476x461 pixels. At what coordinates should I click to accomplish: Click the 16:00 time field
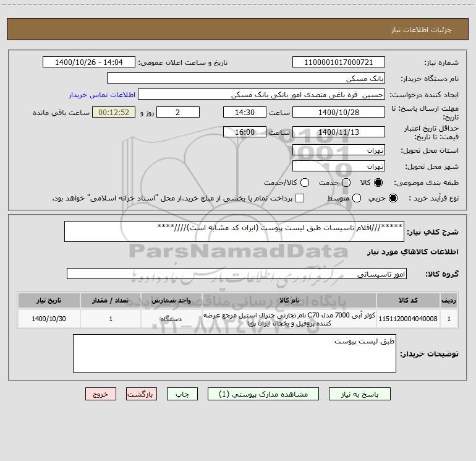click(245, 132)
